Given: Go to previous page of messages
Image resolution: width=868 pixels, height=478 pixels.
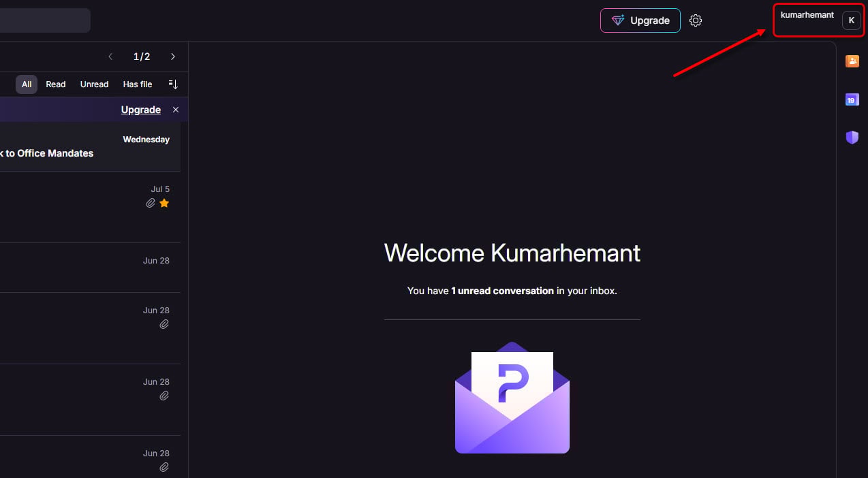Looking at the screenshot, I should 110,57.
